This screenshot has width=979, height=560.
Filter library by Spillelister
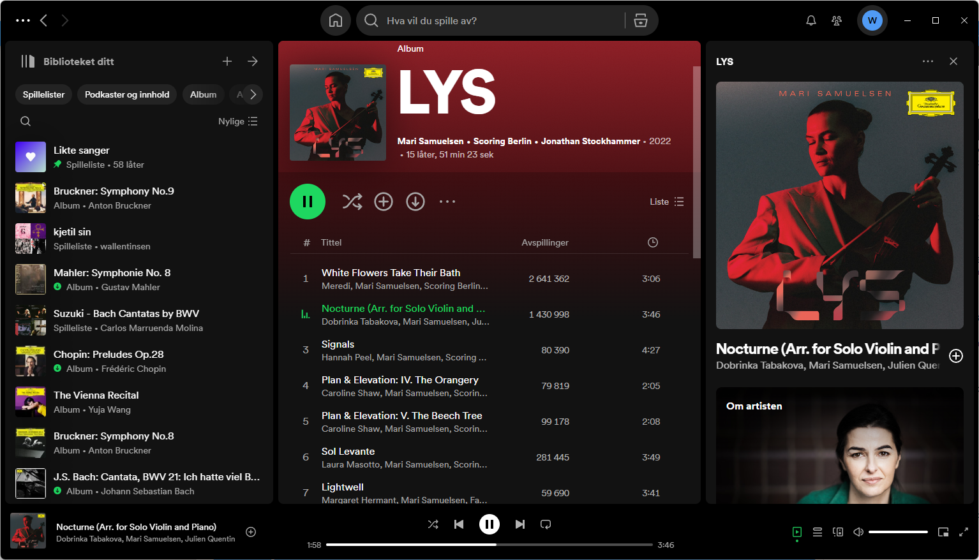(43, 94)
